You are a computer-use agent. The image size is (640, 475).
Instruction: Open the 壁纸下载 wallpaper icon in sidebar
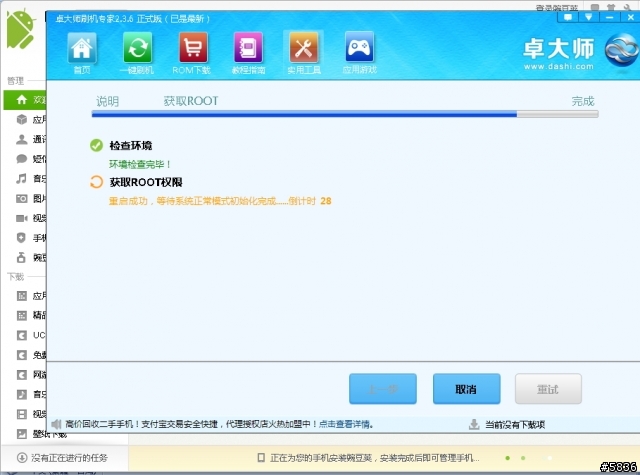click(22, 434)
